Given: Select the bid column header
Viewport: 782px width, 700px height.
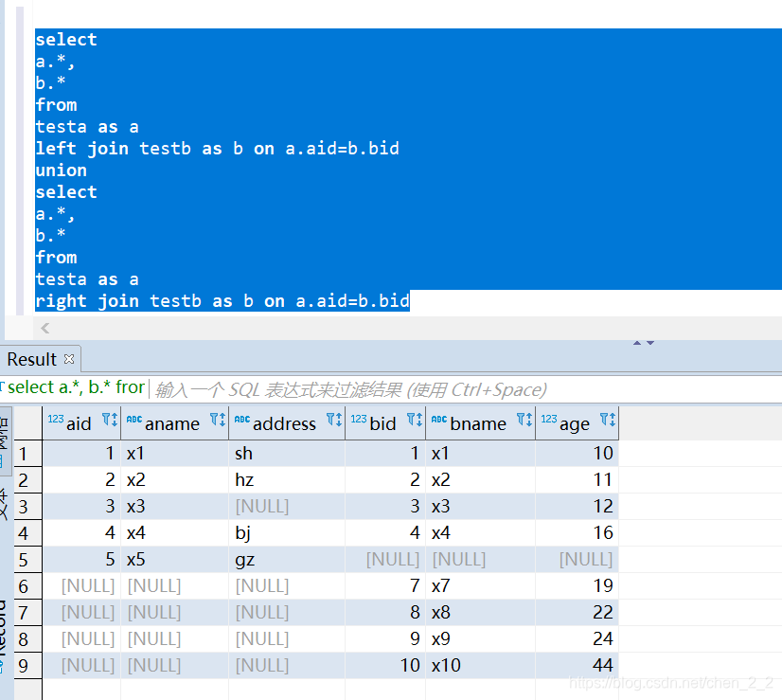Looking at the screenshot, I should [x=385, y=423].
